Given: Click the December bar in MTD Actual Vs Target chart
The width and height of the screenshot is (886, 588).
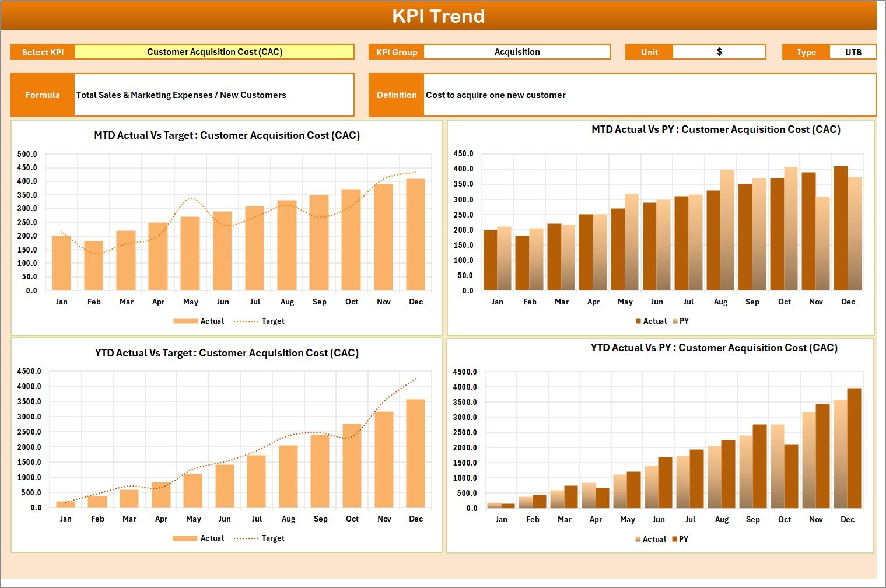Looking at the screenshot, I should [415, 233].
